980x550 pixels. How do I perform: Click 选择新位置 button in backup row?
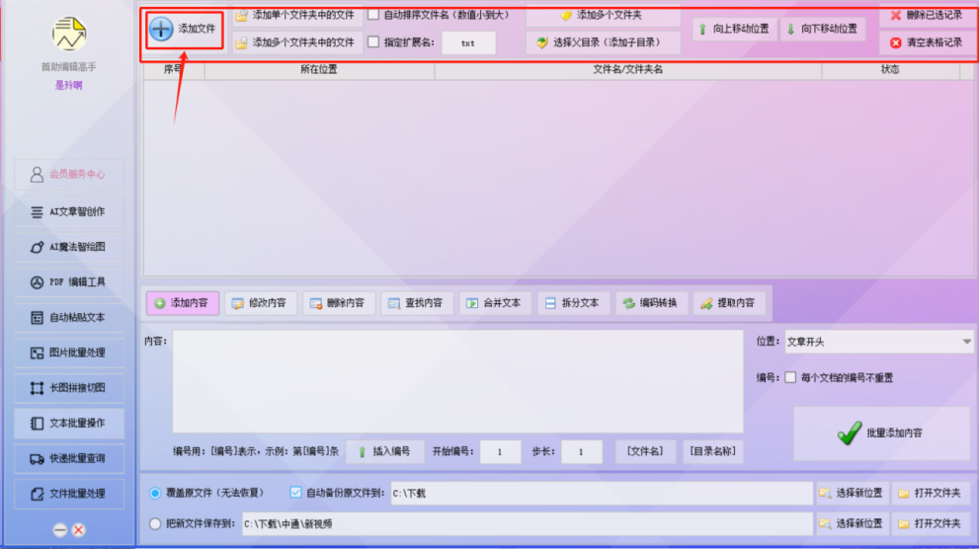(853, 493)
